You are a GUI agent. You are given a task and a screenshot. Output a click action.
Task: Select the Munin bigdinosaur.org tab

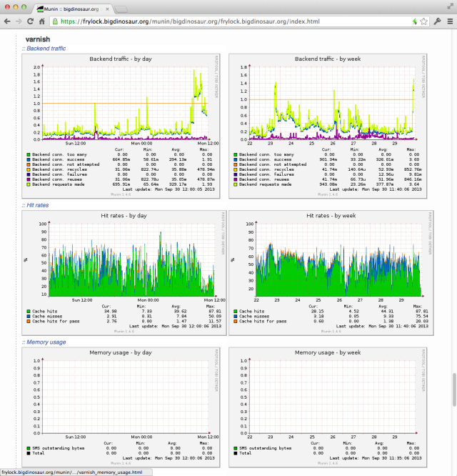coord(71,9)
